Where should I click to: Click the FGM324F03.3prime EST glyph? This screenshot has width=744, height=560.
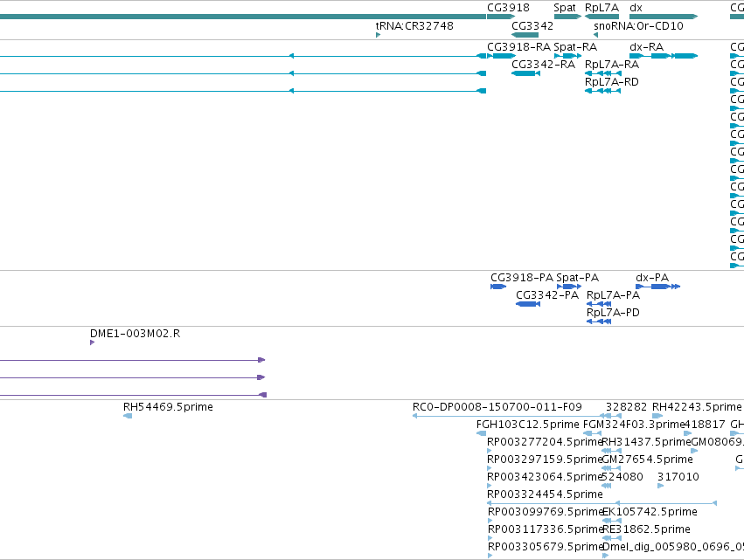coord(592,433)
